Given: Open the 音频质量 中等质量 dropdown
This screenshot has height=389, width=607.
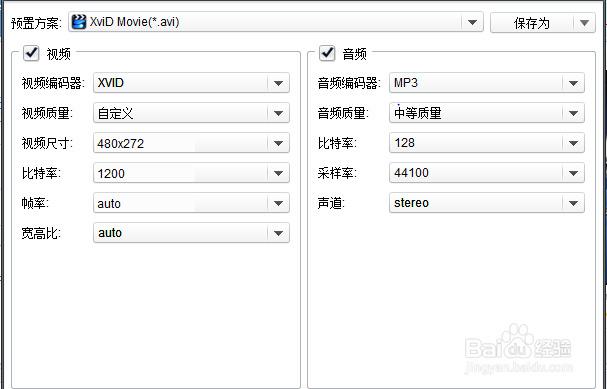Looking at the screenshot, I should [487, 113].
